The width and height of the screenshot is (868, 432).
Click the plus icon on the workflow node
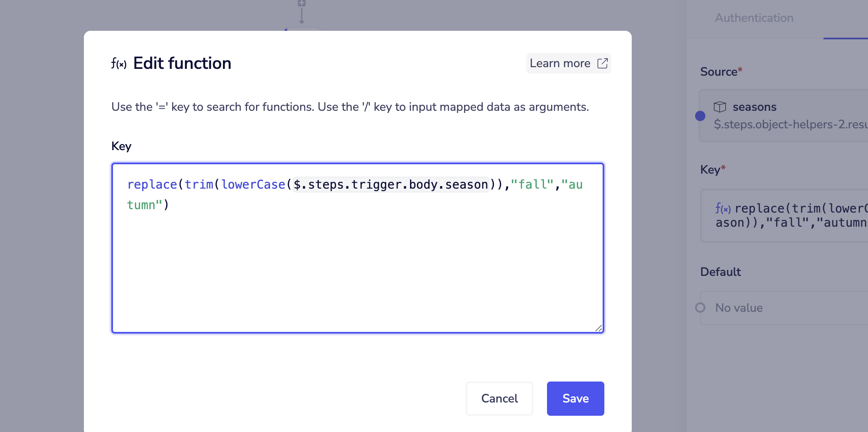pos(302,3)
